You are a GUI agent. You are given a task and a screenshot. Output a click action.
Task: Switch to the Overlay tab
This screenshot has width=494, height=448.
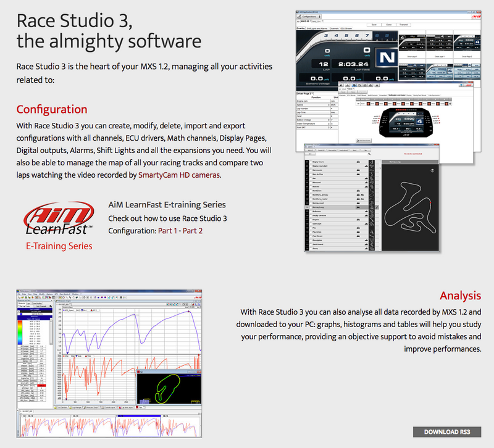301,28
